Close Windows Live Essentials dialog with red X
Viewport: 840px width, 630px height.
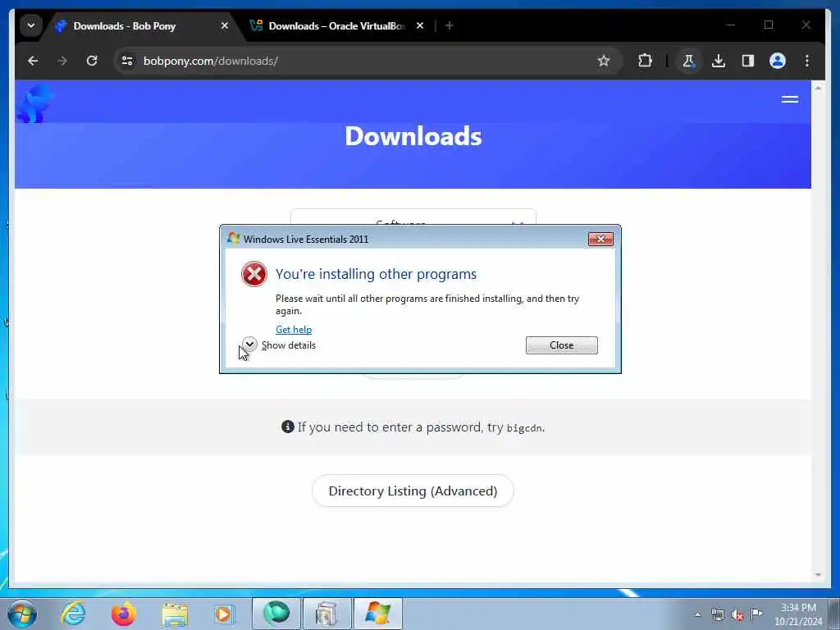point(600,239)
